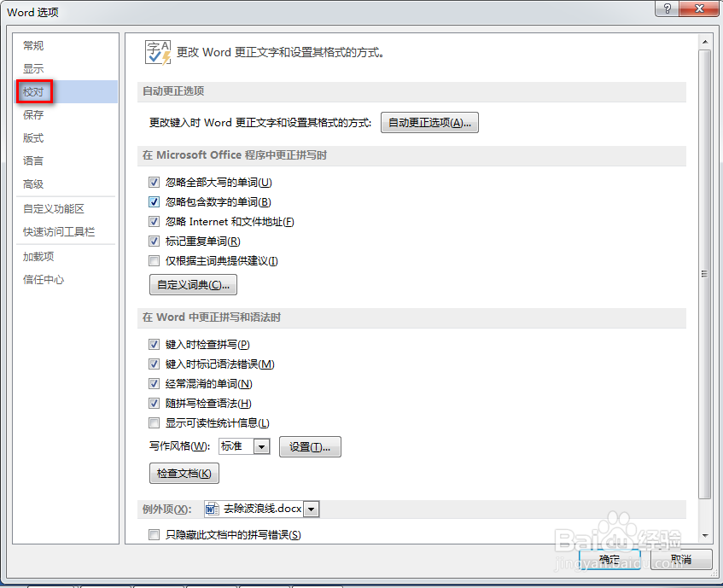723x588 pixels.
Task: Toggle 随拼写检查语法 checkbox
Action: (x=154, y=403)
